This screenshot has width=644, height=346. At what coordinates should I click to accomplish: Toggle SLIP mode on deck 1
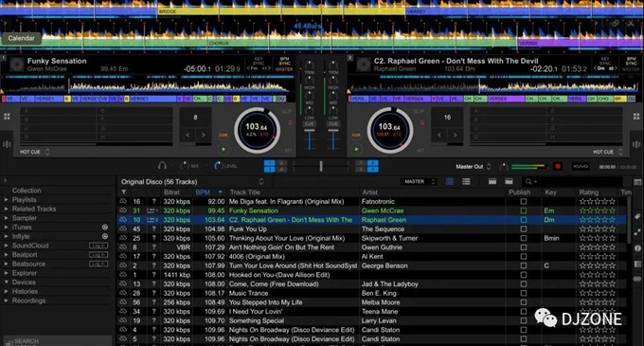tap(286, 112)
